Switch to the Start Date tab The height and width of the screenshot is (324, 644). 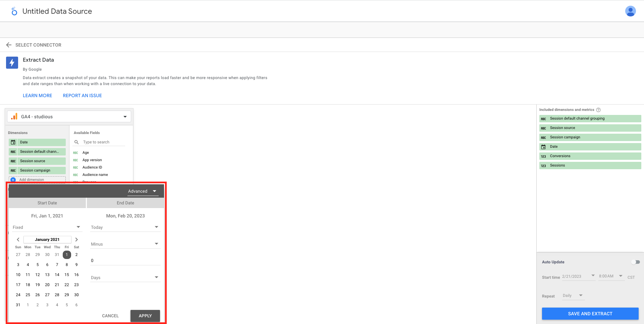pos(47,203)
